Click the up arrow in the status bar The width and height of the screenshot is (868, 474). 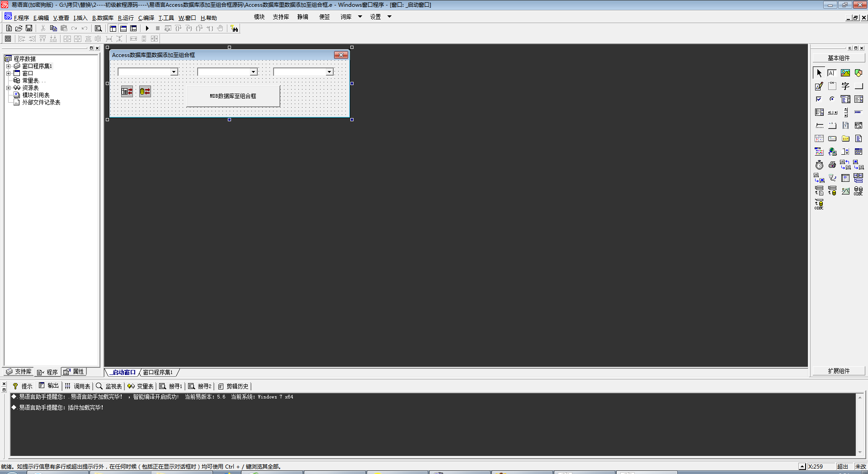pyautogui.click(x=802, y=466)
